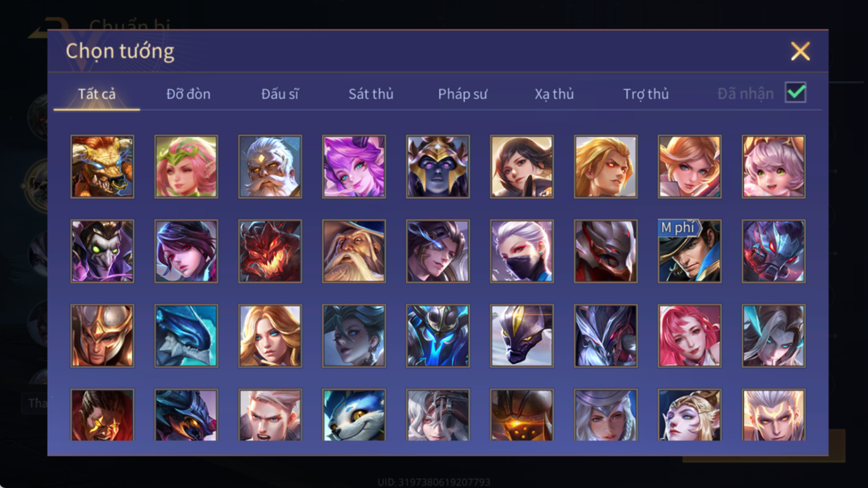Select the blonde woman hero in third row
868x488 pixels.
[270, 336]
